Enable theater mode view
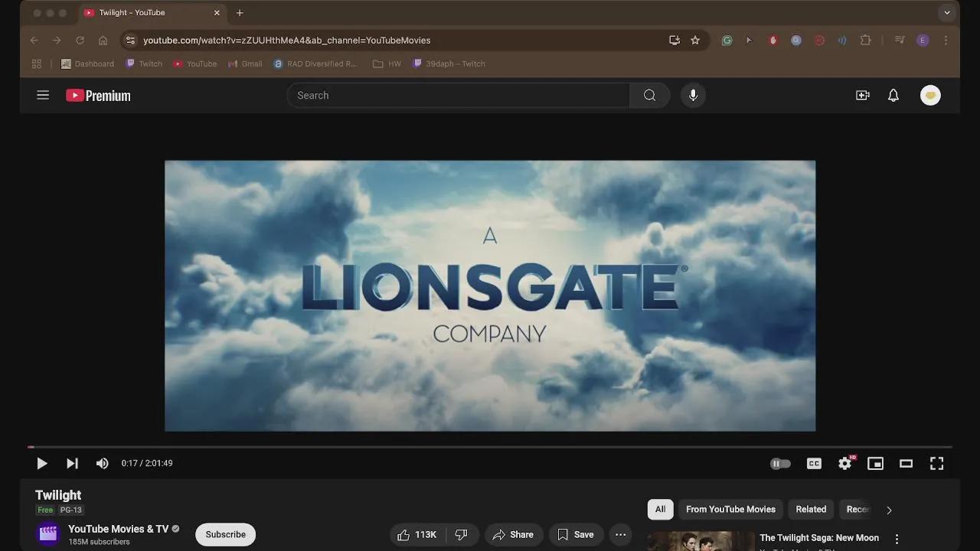This screenshot has width=980, height=551. [906, 463]
